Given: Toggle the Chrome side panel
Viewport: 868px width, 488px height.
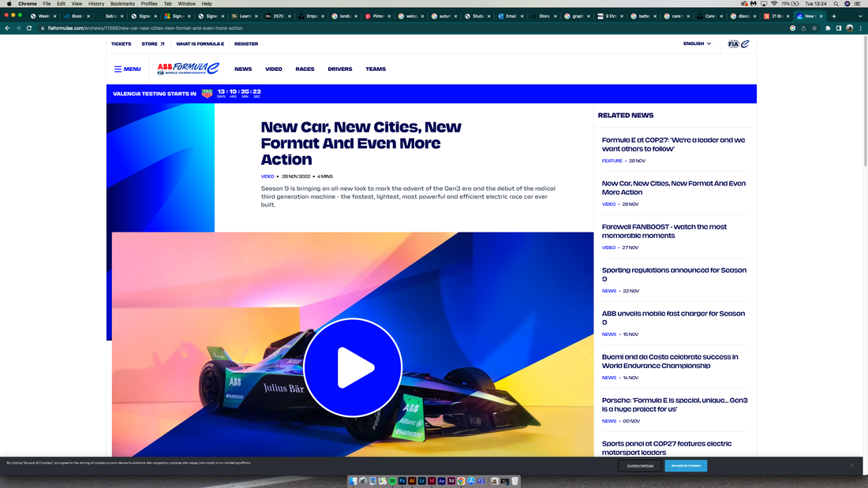Looking at the screenshot, I should pos(839,28).
